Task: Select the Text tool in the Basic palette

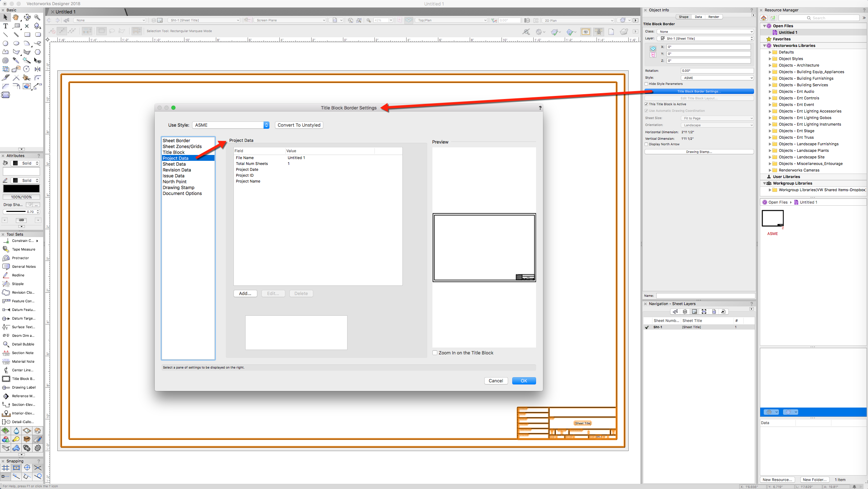Action: (6, 26)
